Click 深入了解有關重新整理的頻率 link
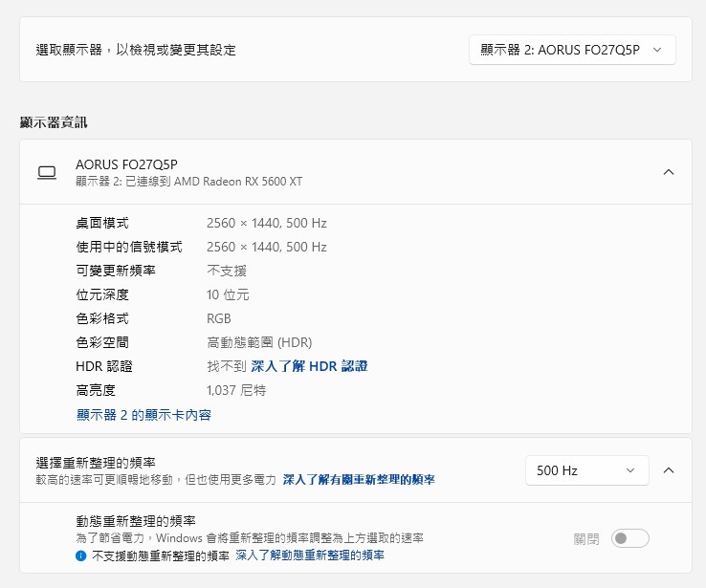Image resolution: width=706 pixels, height=588 pixels. [359, 479]
